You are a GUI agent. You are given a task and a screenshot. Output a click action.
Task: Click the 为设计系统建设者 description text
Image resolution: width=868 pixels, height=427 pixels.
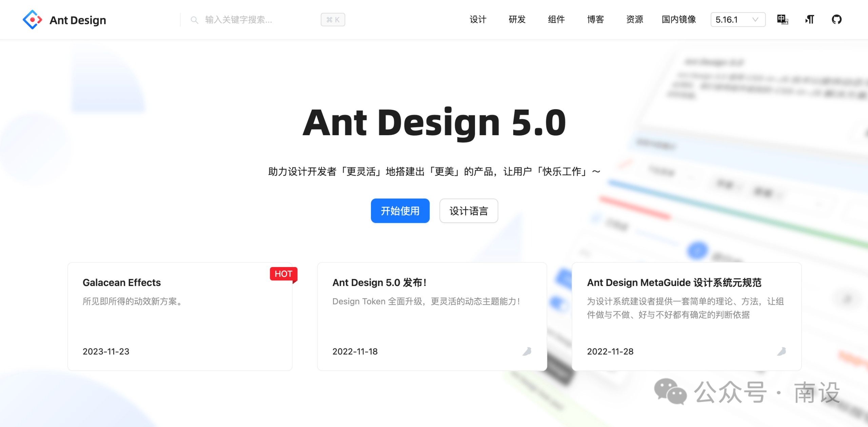click(685, 308)
